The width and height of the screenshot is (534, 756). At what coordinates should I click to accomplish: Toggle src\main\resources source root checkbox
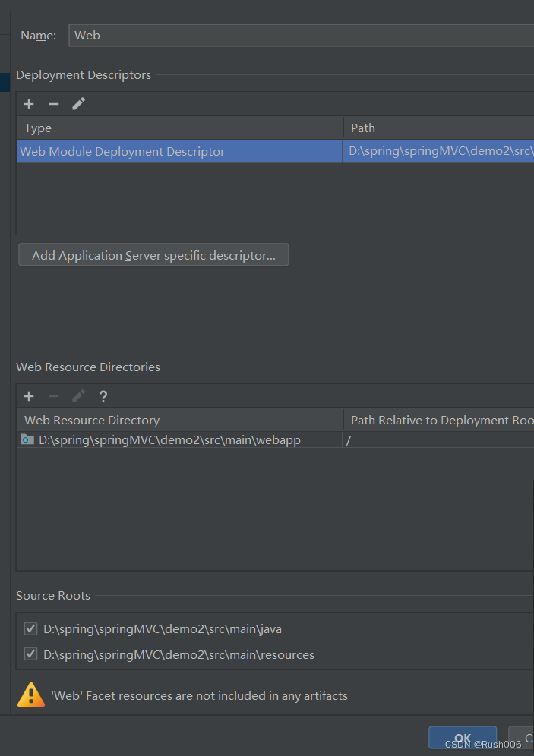(x=31, y=654)
